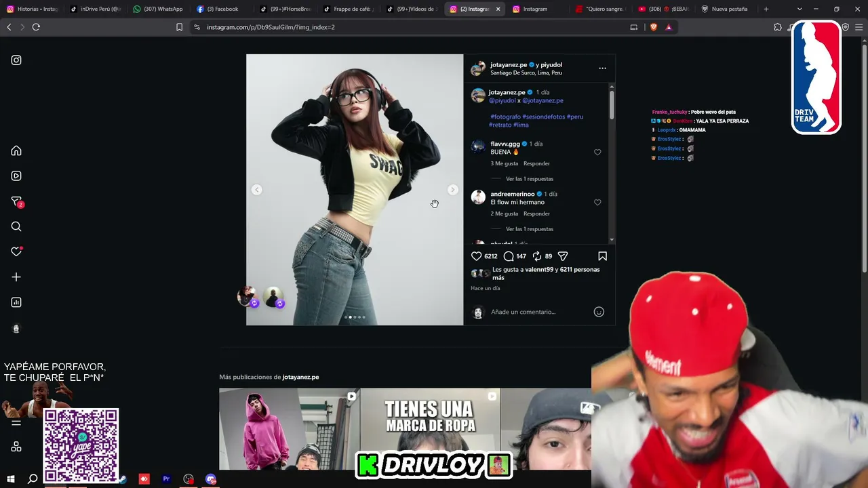Click Responder under andreemerinoo's comment
The image size is (868, 488).
(x=536, y=213)
